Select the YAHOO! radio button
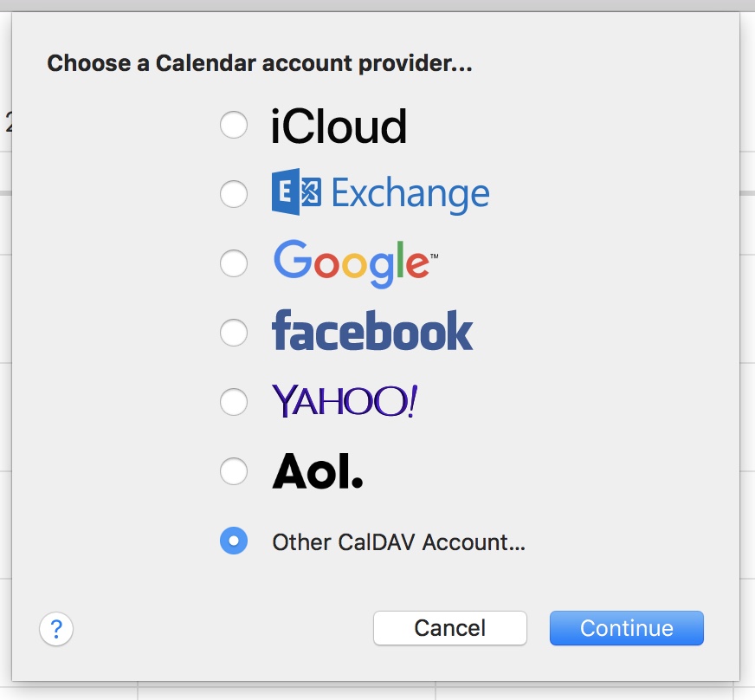The height and width of the screenshot is (700, 755). coord(233,401)
